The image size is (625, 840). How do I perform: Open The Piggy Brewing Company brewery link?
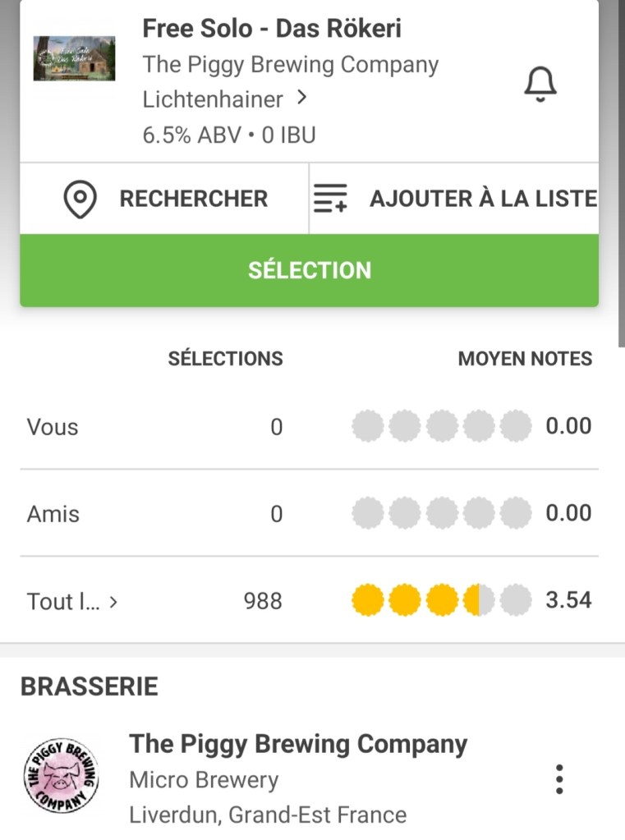tap(298, 744)
